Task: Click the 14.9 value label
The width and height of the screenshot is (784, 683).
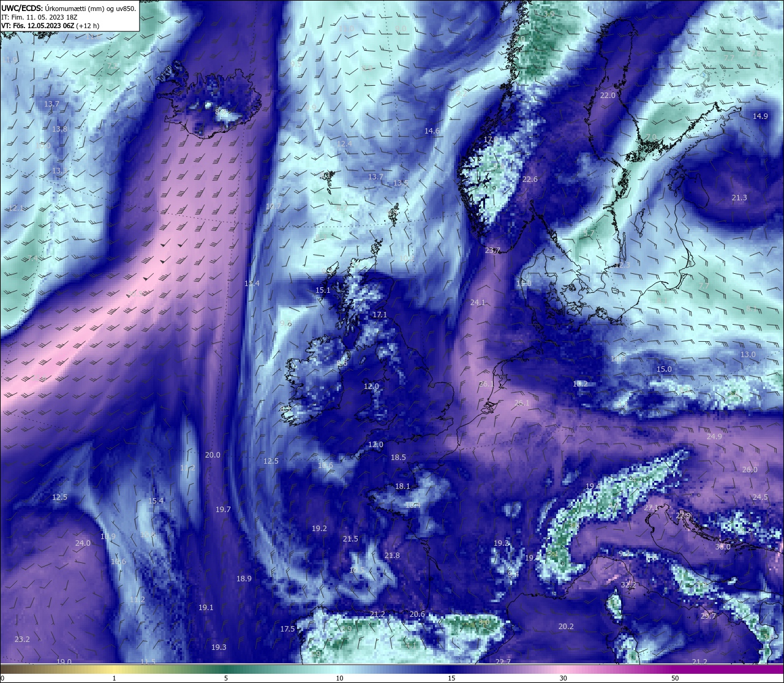Action: pyautogui.click(x=760, y=116)
